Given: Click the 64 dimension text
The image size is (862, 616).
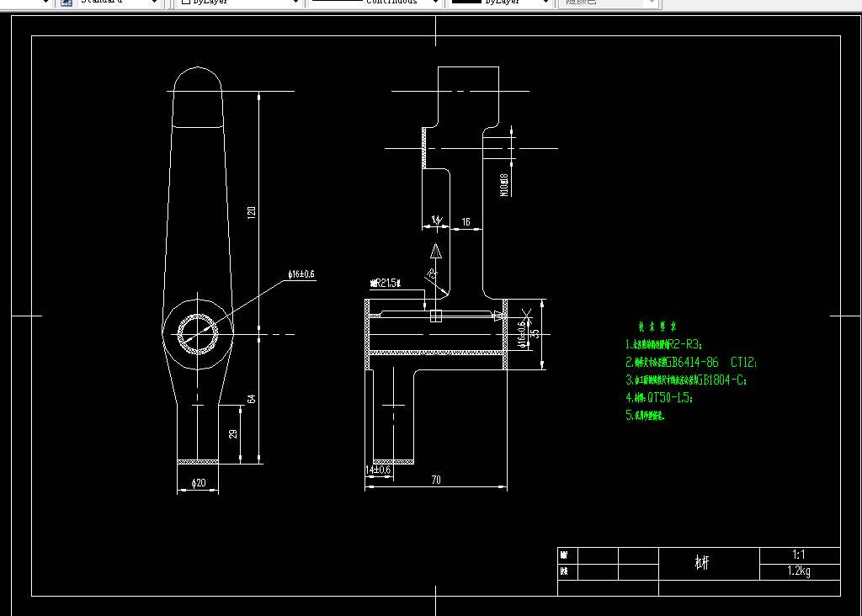Looking at the screenshot, I should pyautogui.click(x=252, y=399).
